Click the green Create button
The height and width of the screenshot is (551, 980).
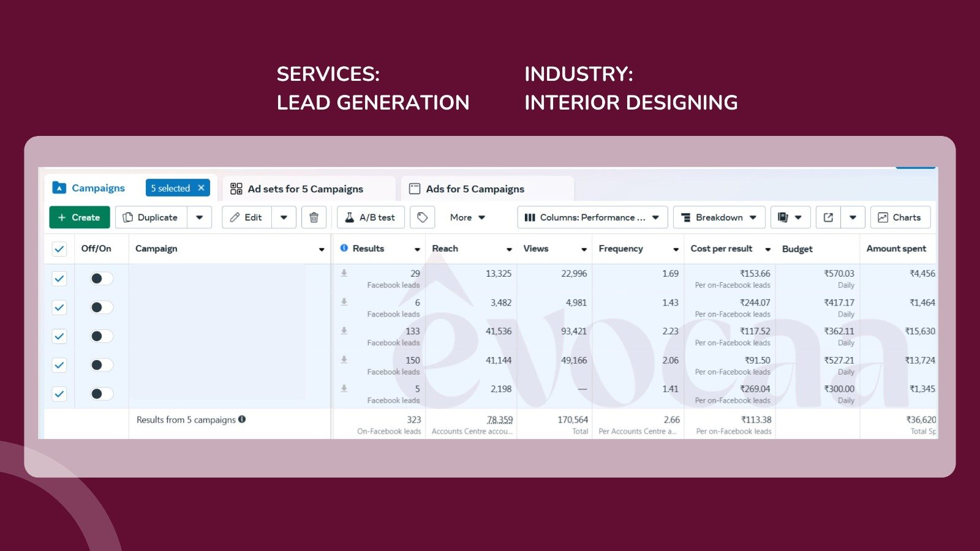(79, 217)
